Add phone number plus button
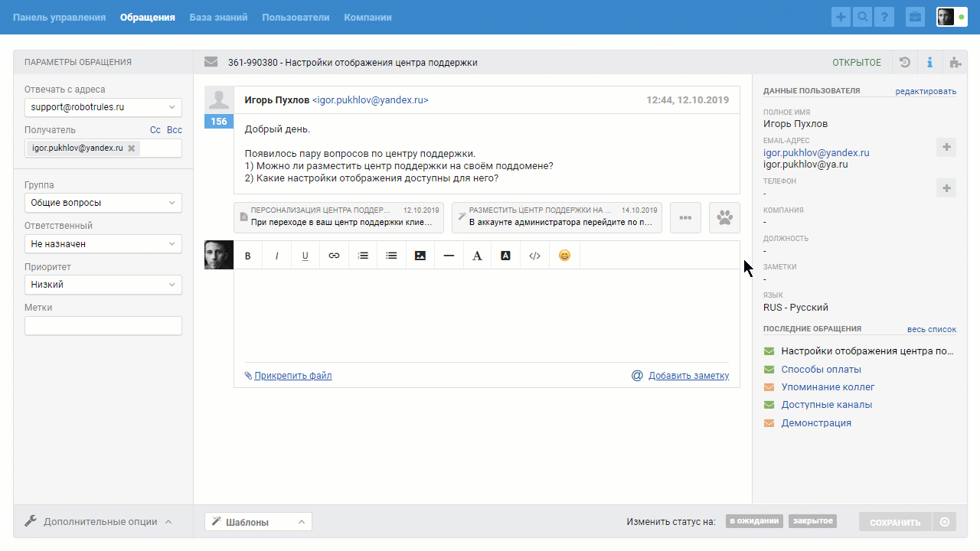Viewport: 980px width, 551px height. [x=946, y=187]
